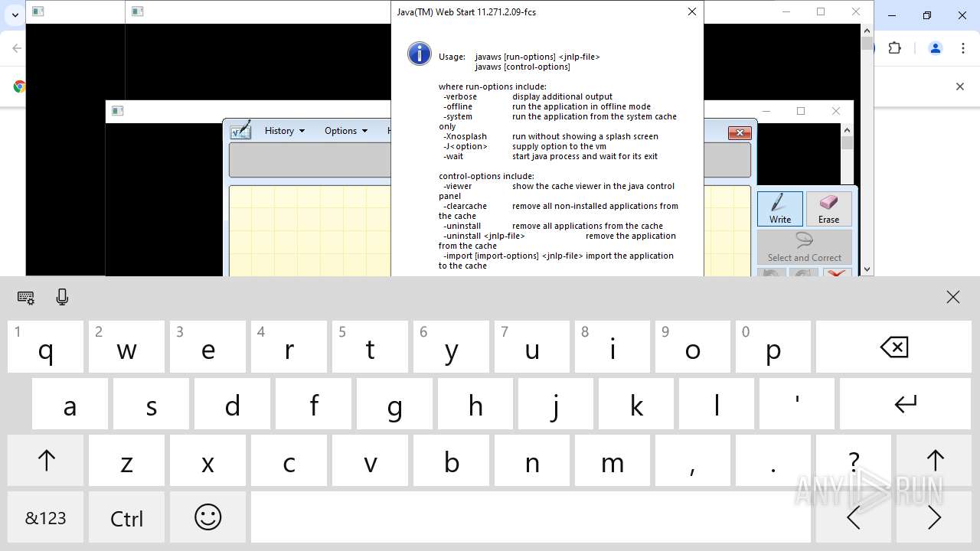Click the blue information icon in Java dialog

(x=420, y=54)
